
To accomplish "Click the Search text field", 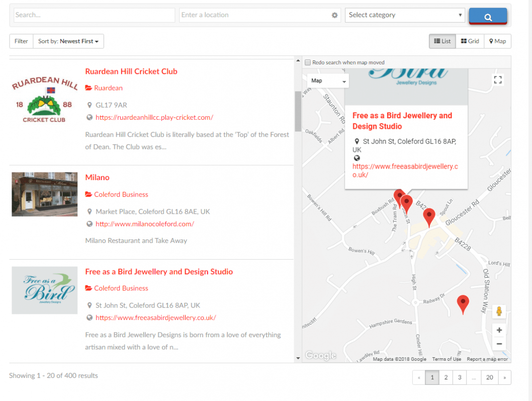I will pos(95,15).
